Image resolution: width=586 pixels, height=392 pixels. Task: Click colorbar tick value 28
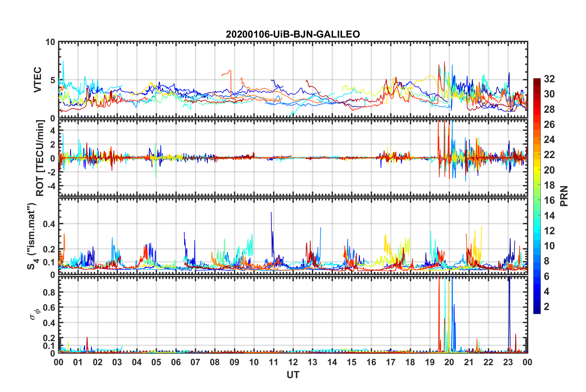pyautogui.click(x=549, y=109)
